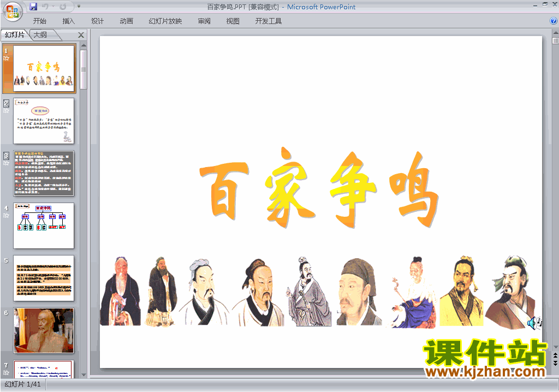Click main slide scrollbar down arrow

tap(555, 347)
